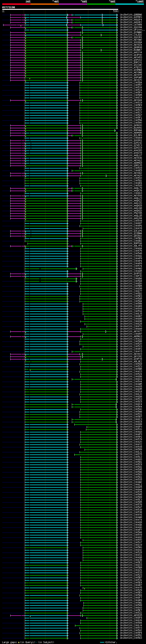Select hit label UniRef100_C0K6J4
Screen dimensions: 146x644
[x=131, y=625]
